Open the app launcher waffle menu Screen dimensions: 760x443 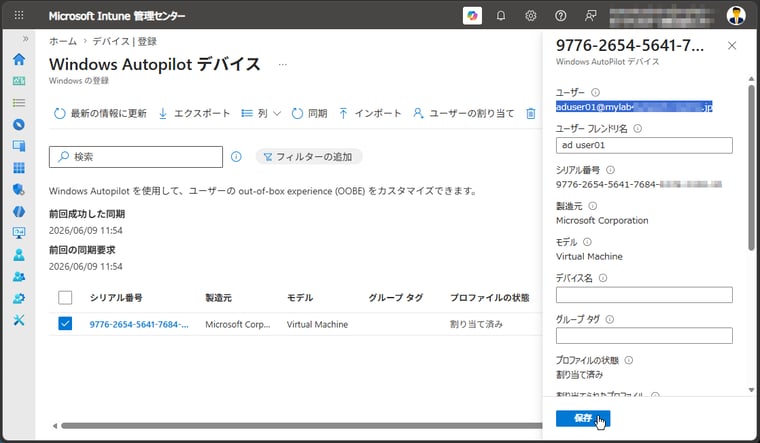pyautogui.click(x=19, y=16)
